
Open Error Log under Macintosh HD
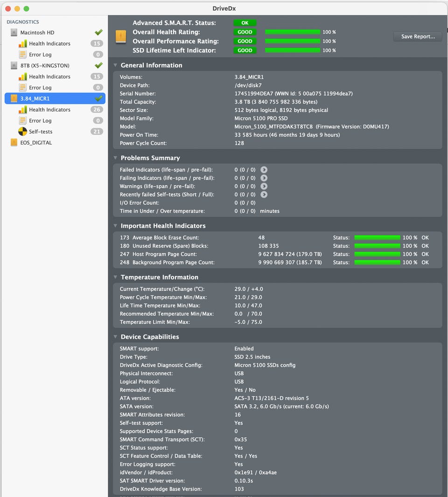40,55
